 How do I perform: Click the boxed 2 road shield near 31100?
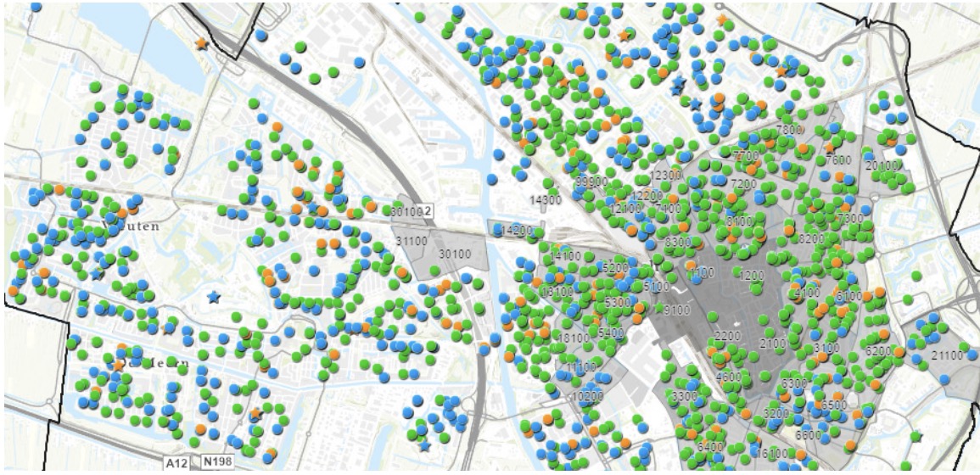tap(426, 211)
